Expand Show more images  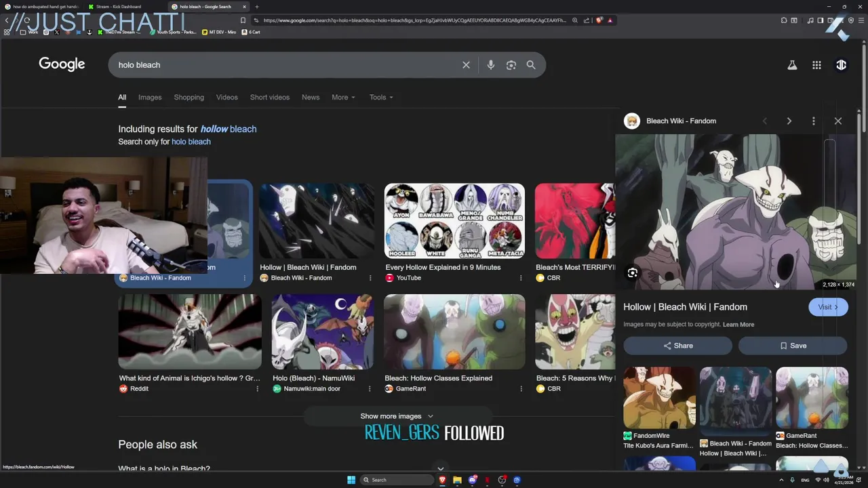(x=397, y=416)
